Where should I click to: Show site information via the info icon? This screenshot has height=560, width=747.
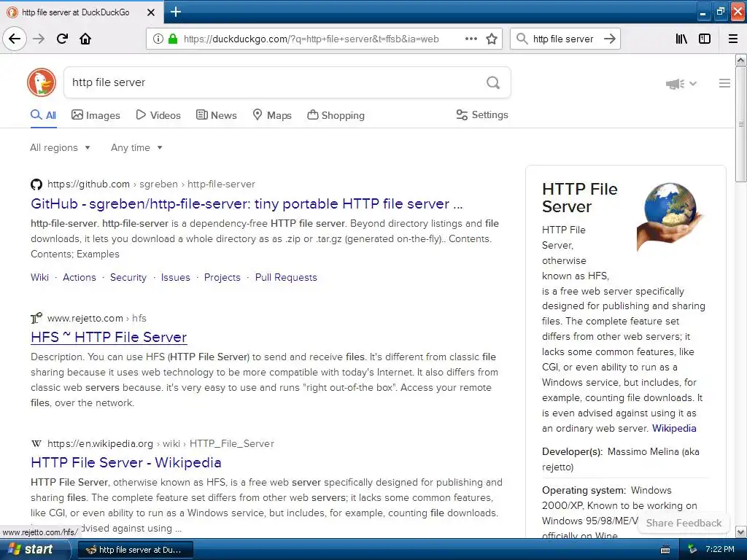click(158, 39)
